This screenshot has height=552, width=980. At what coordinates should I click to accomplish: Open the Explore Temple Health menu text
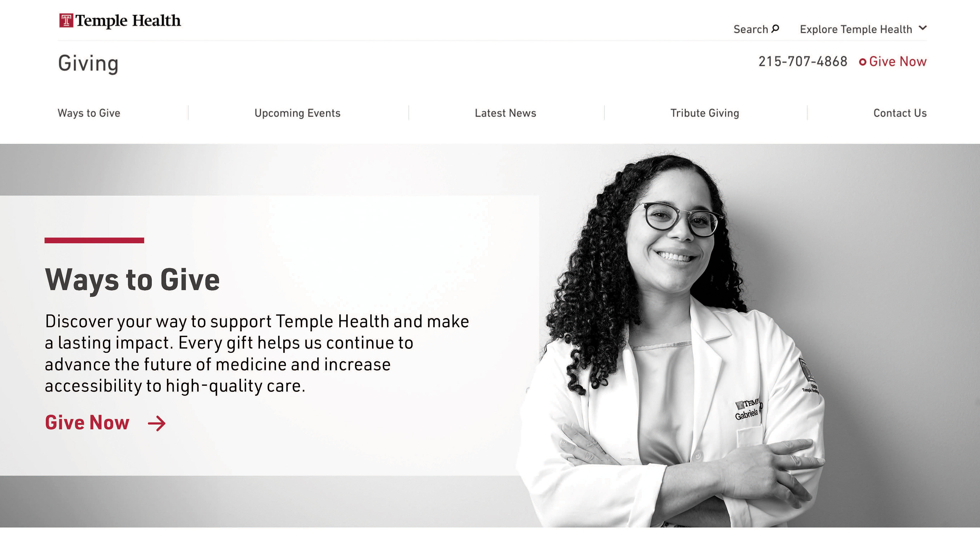point(856,29)
